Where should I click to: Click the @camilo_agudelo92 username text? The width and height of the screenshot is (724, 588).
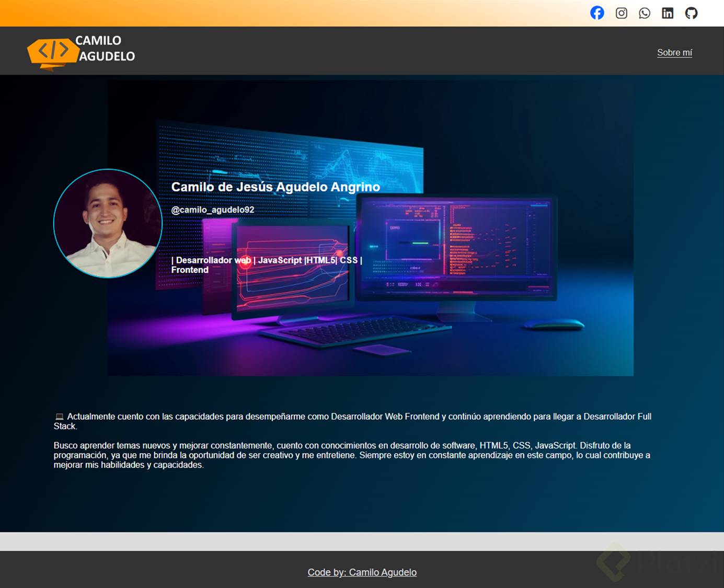coord(213,210)
